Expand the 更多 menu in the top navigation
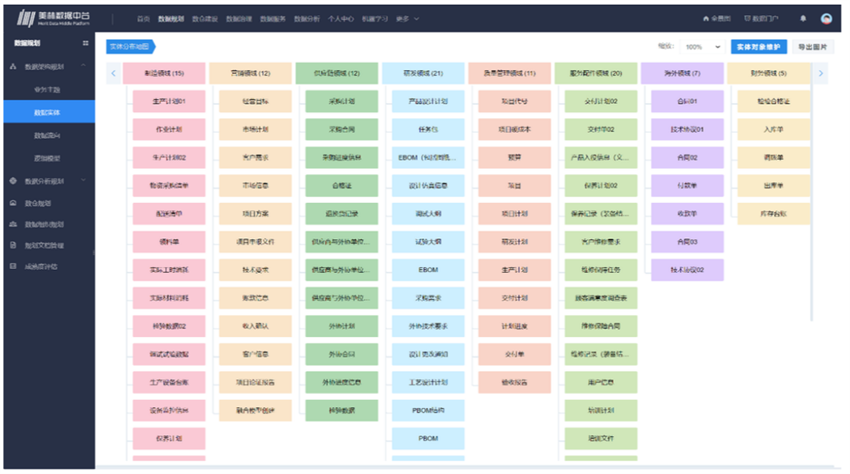The width and height of the screenshot is (850, 474). pyautogui.click(x=407, y=19)
